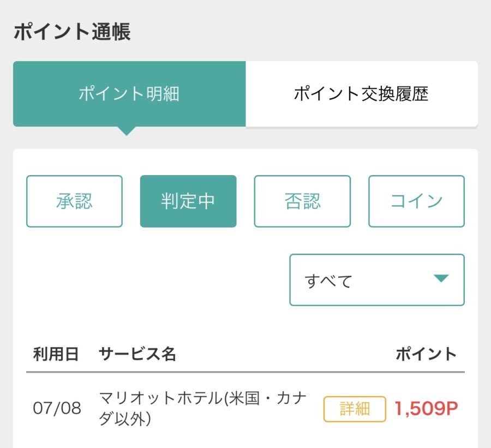Click the red 1,509P point value
491x448 pixels.
tap(426, 409)
